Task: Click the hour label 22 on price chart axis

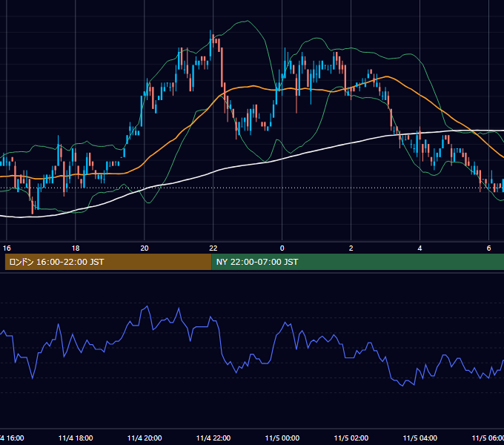Action: [213, 248]
